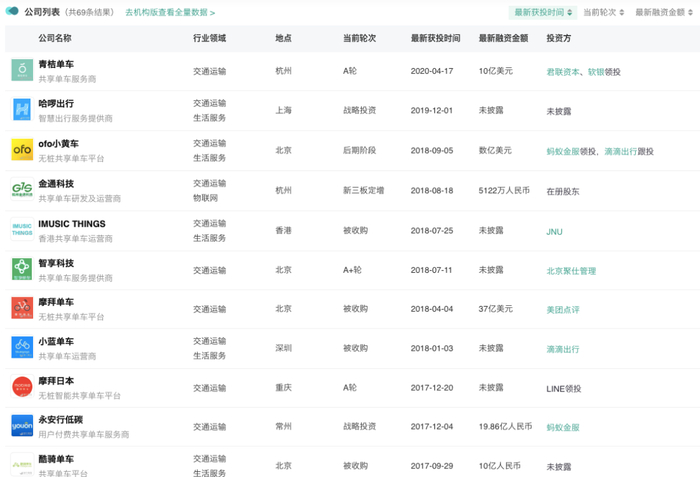Click the 行业领域 column header
700x477 pixels.
209,38
